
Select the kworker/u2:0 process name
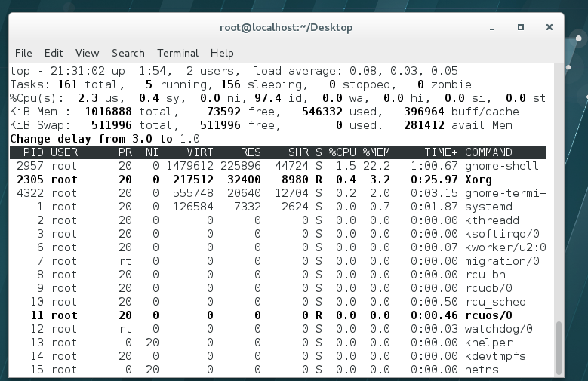[x=506, y=247]
